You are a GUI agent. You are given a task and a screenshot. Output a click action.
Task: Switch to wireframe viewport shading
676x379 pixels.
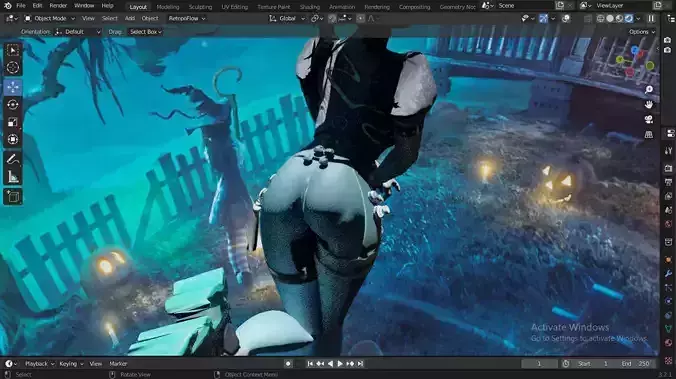coord(600,19)
